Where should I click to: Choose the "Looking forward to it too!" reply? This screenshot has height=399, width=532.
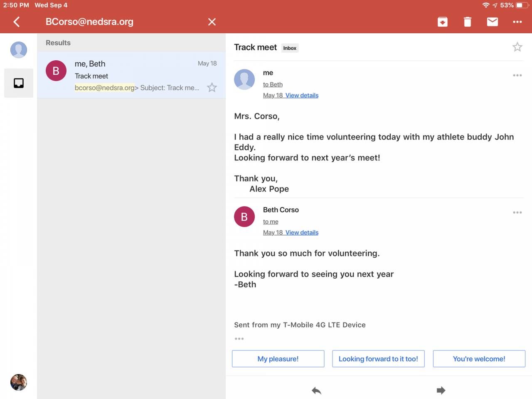click(x=378, y=359)
